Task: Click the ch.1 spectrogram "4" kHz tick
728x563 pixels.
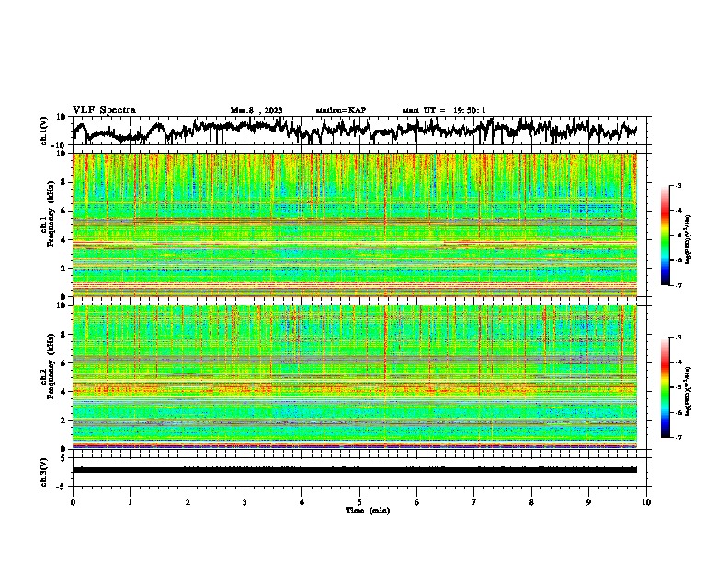Action: coord(63,240)
